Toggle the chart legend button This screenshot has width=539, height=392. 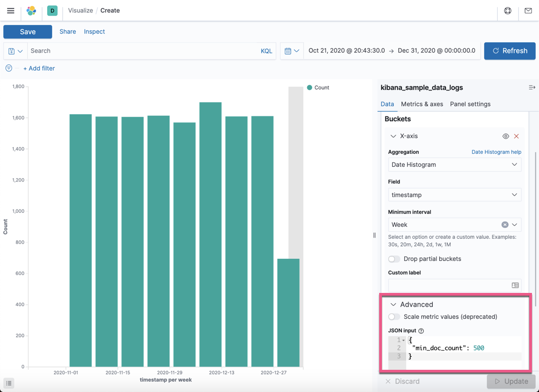(x=9, y=383)
